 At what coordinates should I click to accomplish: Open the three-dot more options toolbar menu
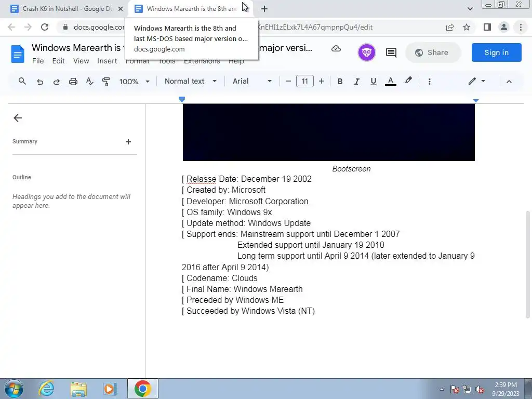point(429,82)
